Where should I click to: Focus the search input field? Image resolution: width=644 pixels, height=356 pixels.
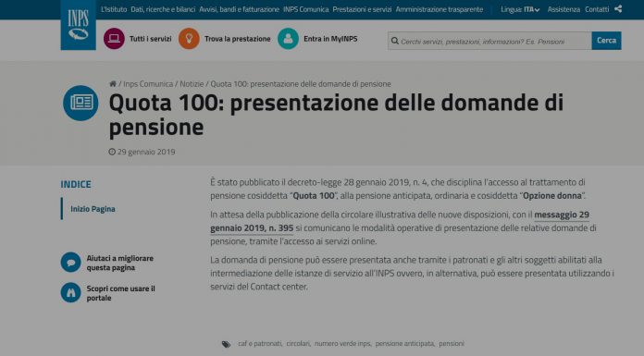(x=489, y=41)
